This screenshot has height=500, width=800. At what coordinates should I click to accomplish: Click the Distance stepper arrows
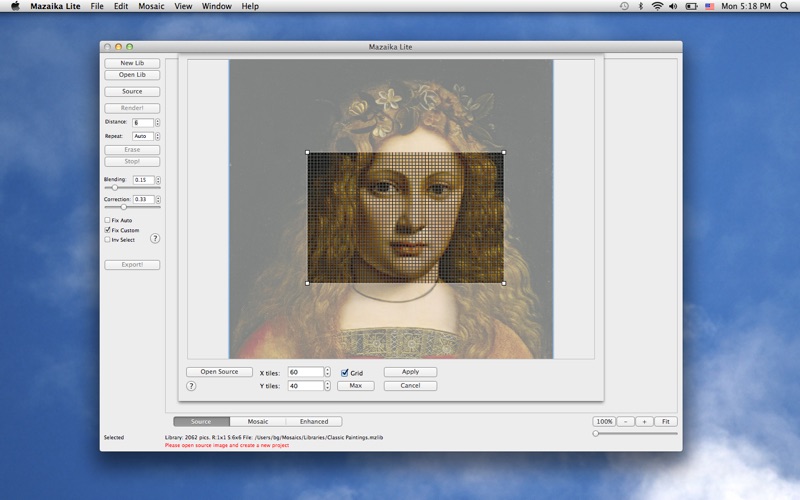click(157, 122)
